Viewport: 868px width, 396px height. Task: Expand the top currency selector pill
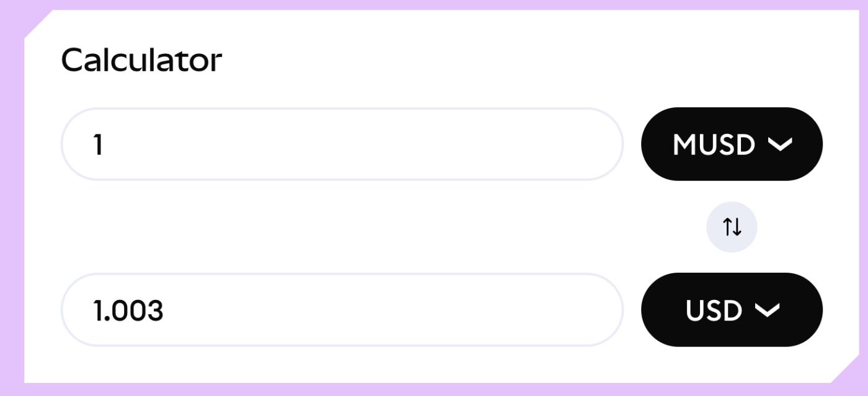(x=732, y=144)
